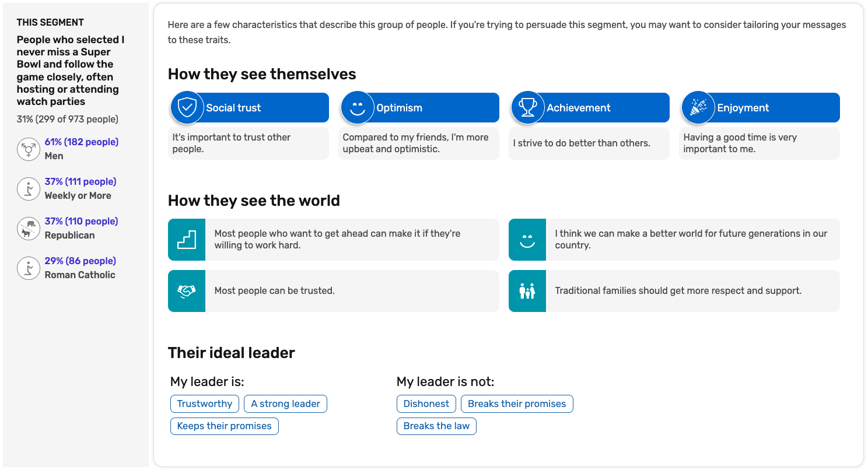Click the Achievement trophy icon
The width and height of the screenshot is (868, 470).
(x=528, y=108)
